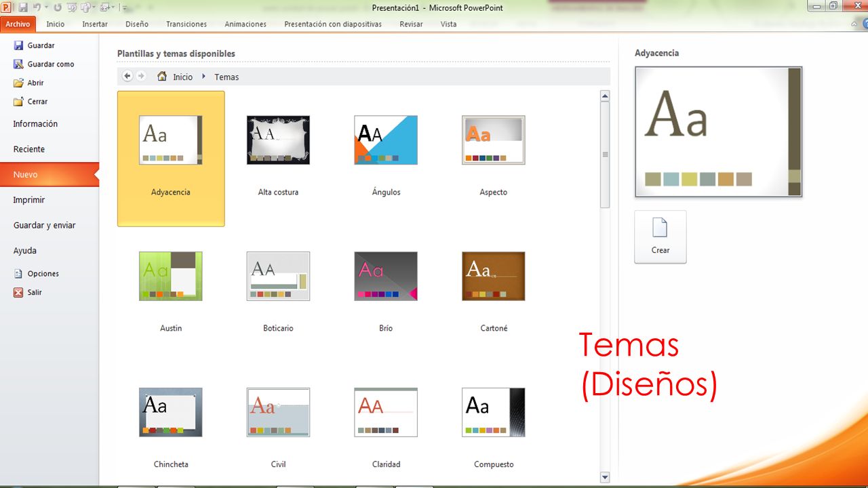Open the Animaciones tab
Image resolution: width=868 pixels, height=488 pixels.
pos(245,24)
